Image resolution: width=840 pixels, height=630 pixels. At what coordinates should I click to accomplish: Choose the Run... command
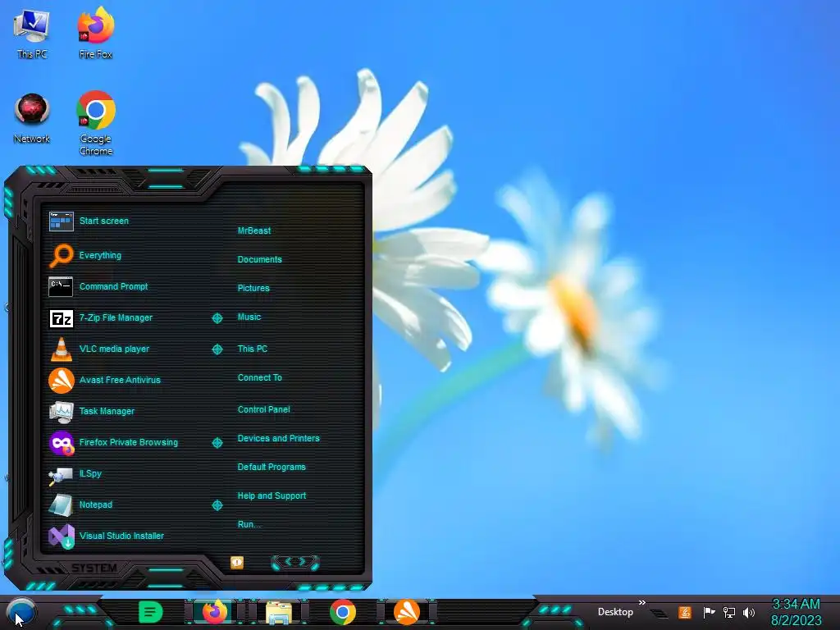[249, 524]
